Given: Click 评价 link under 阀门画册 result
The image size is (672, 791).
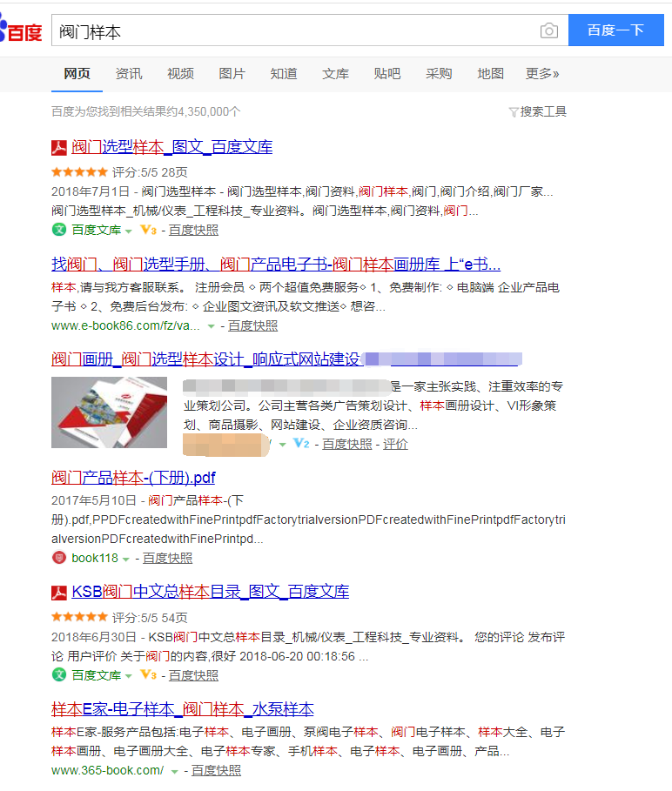Looking at the screenshot, I should [x=395, y=444].
